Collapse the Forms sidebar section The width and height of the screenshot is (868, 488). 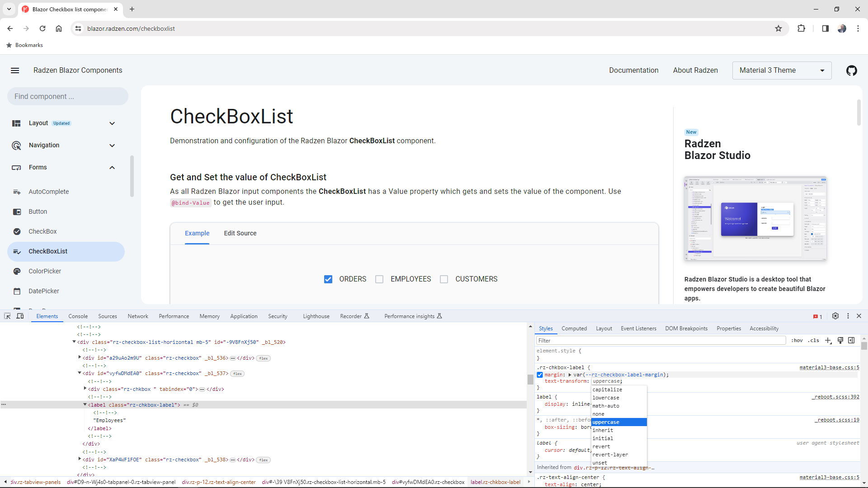pyautogui.click(x=112, y=168)
